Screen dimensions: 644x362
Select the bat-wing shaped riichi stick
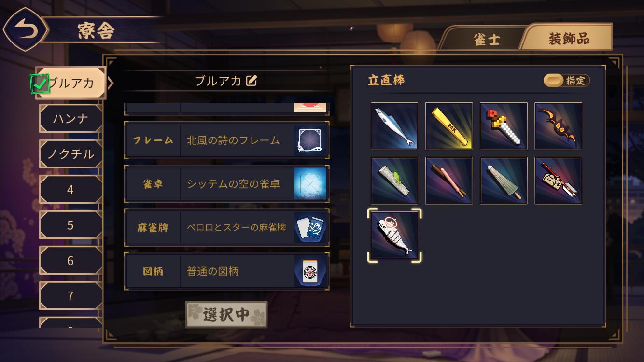pyautogui.click(x=558, y=126)
